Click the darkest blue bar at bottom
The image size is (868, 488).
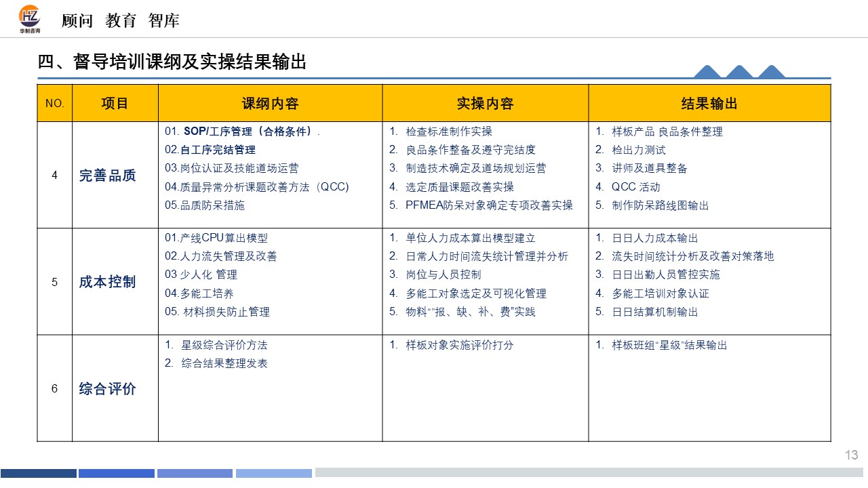[39, 473]
